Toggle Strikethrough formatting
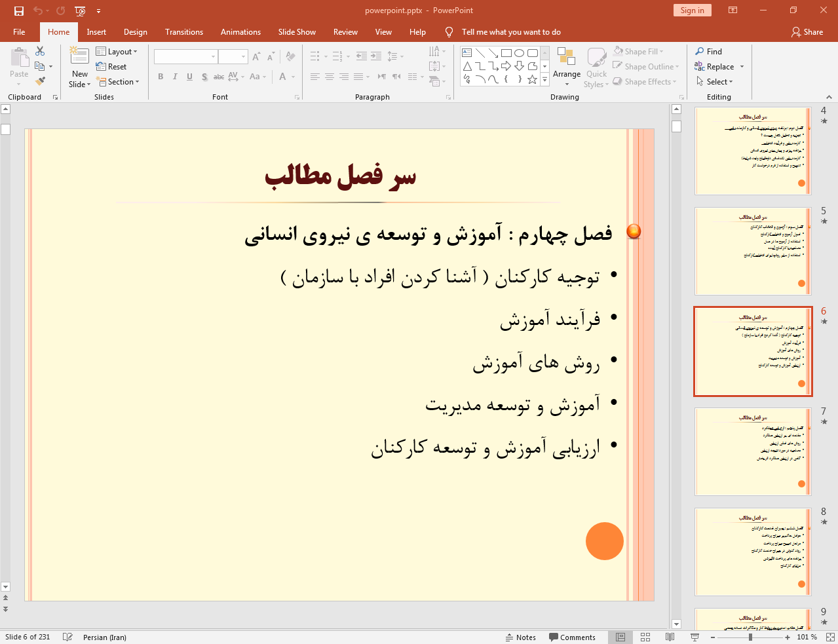This screenshot has height=644, width=838. (x=219, y=77)
